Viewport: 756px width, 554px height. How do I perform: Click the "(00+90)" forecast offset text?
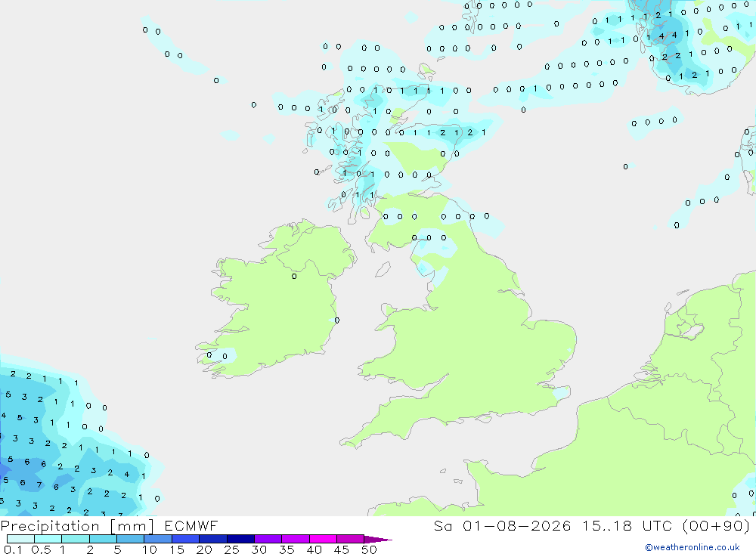(717, 525)
